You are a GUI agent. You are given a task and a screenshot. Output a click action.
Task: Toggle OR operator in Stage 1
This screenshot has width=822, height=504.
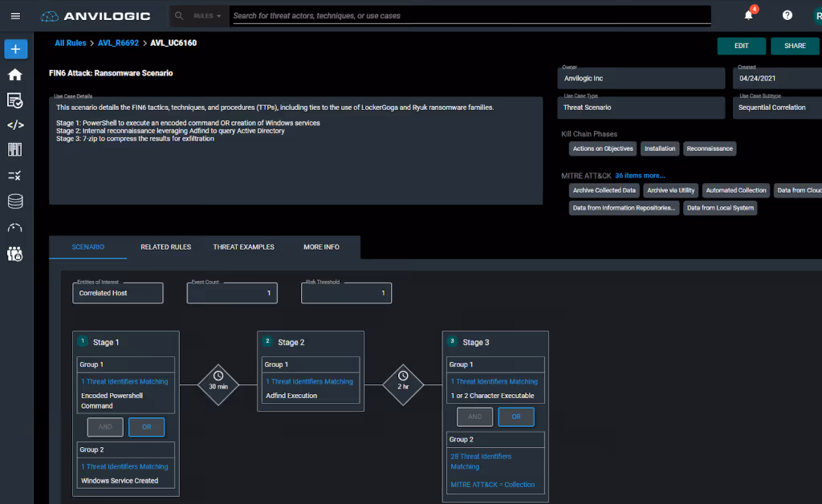point(147,427)
